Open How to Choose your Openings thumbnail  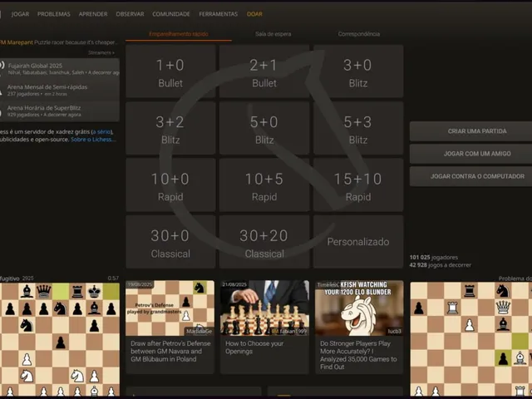[264, 308]
